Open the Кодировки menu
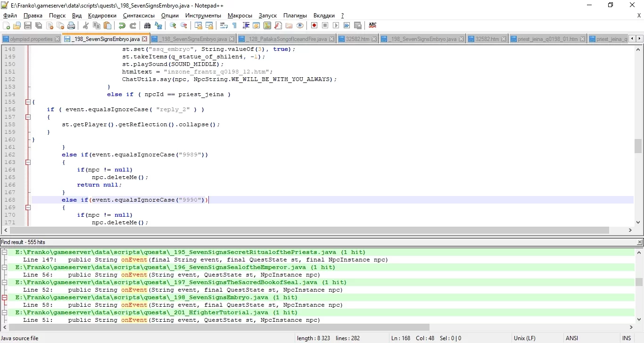 click(x=102, y=16)
